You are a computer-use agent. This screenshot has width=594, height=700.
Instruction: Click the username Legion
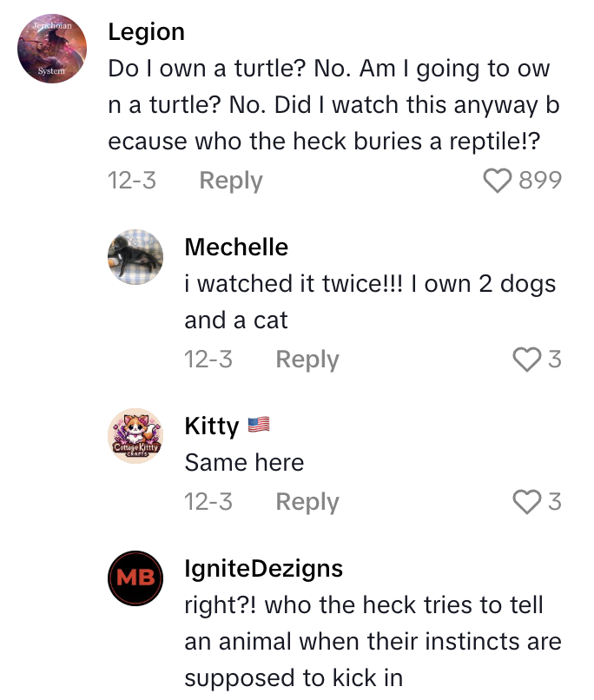point(146,32)
